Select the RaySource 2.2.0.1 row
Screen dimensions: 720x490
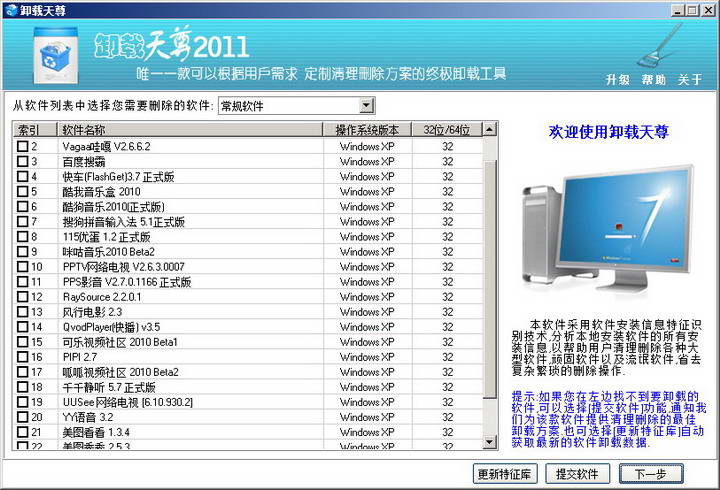pos(248,297)
